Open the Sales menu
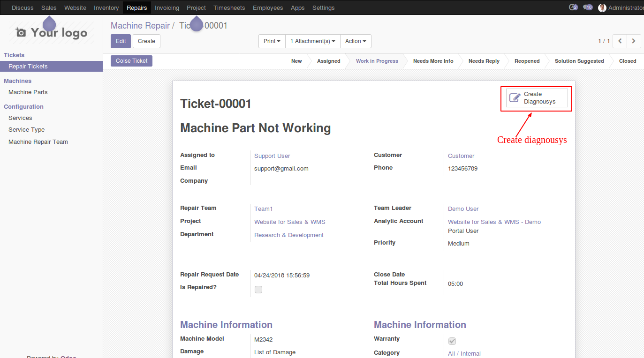The height and width of the screenshot is (358, 644). (x=49, y=7)
